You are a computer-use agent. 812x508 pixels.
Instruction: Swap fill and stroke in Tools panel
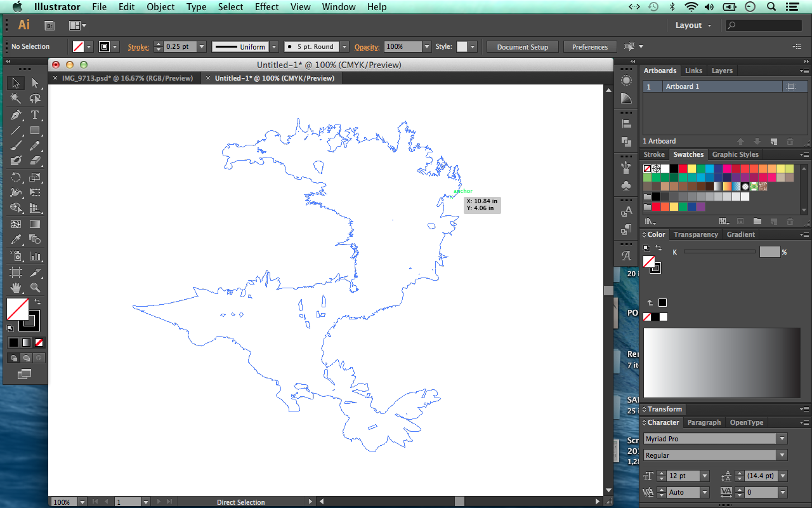click(x=37, y=302)
